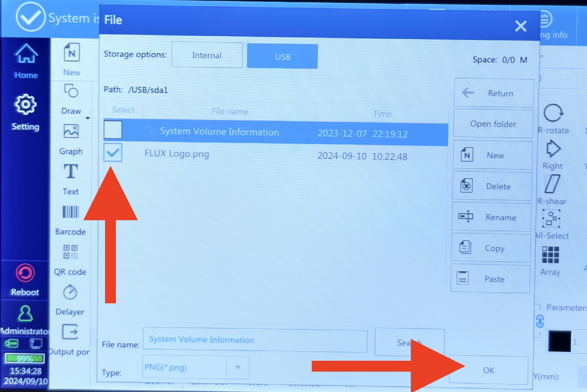Select the QR code tool

point(70,251)
